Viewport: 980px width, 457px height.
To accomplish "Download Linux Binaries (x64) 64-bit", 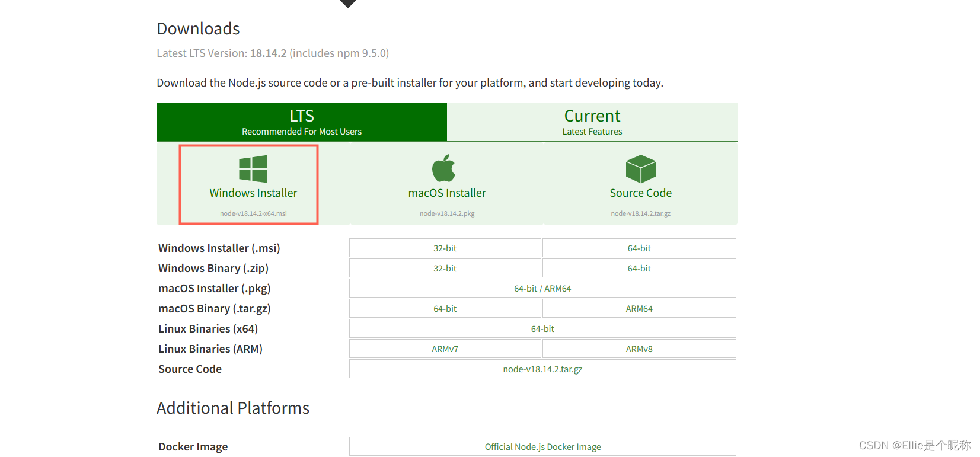I will pyautogui.click(x=542, y=328).
